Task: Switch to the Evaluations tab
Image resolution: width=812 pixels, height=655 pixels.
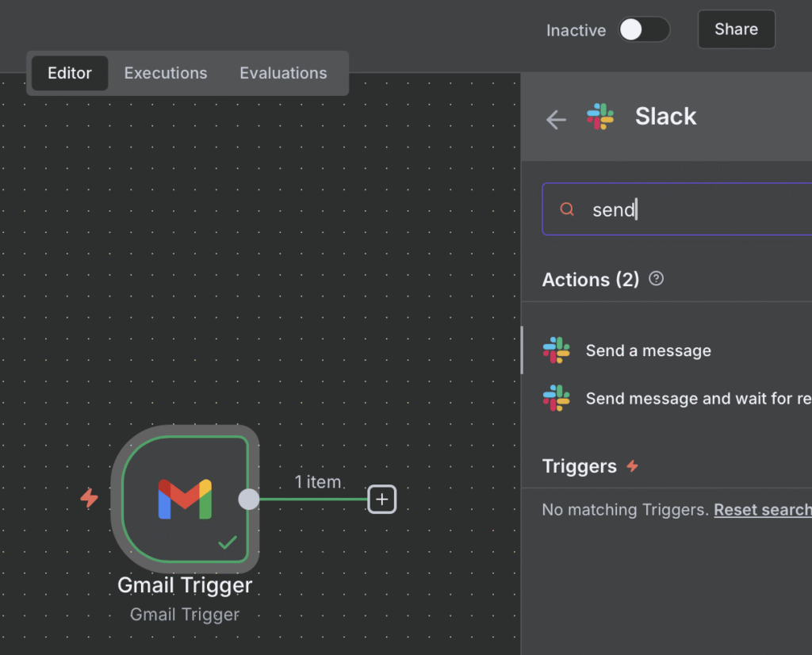Action: [x=283, y=73]
